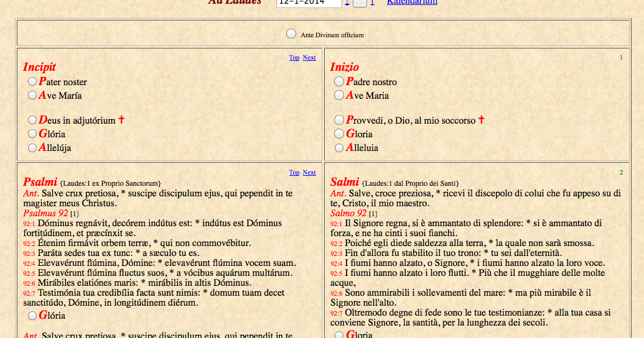Click the blank button between date arrows
Viewport: 644px width, 338px height.
coord(360,3)
